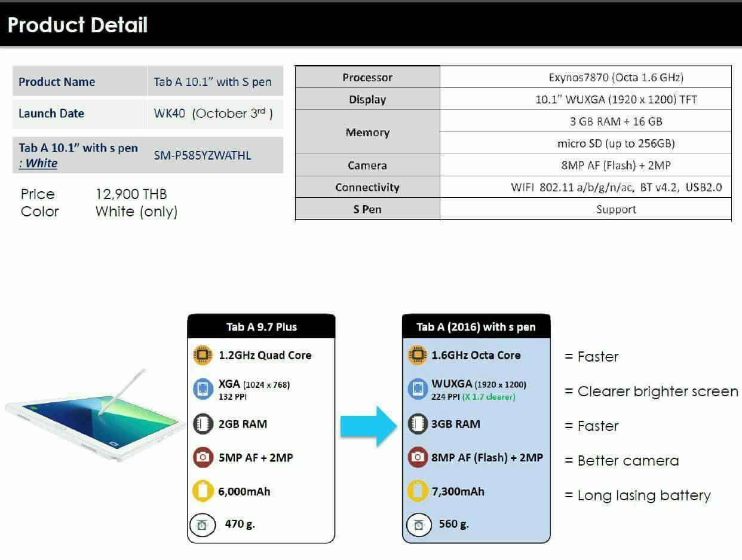Select the "132 PPI" text
The height and width of the screenshot is (560, 742).
[x=233, y=397]
